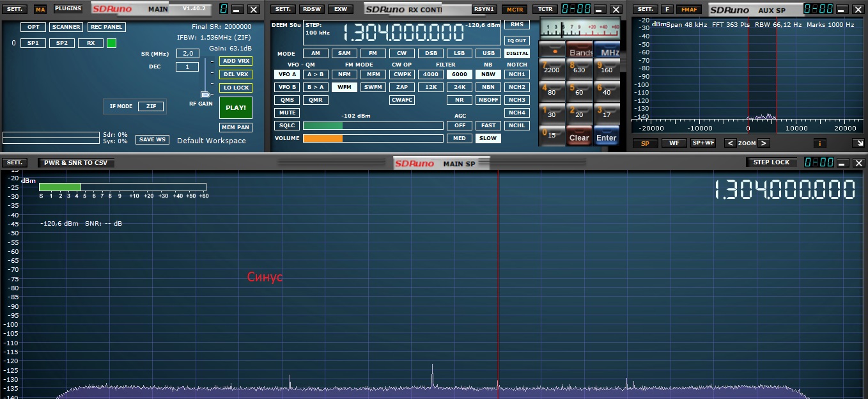Open SETT. in the RX Control window
The image size is (868, 399).
283,9
